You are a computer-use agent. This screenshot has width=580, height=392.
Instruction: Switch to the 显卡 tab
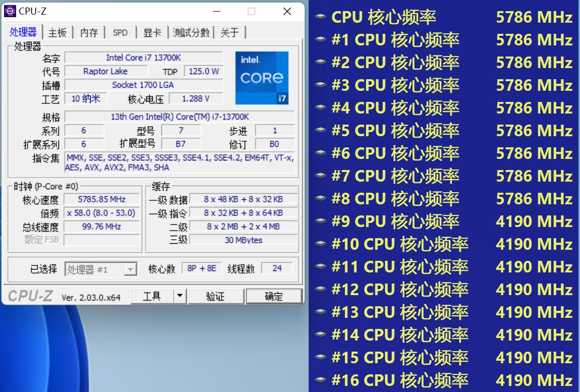point(153,32)
